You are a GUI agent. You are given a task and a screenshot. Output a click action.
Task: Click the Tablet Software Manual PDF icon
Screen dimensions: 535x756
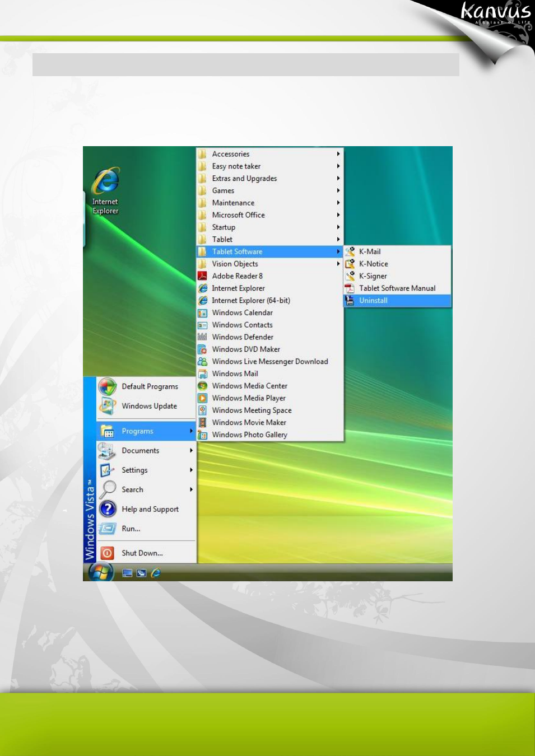(350, 288)
